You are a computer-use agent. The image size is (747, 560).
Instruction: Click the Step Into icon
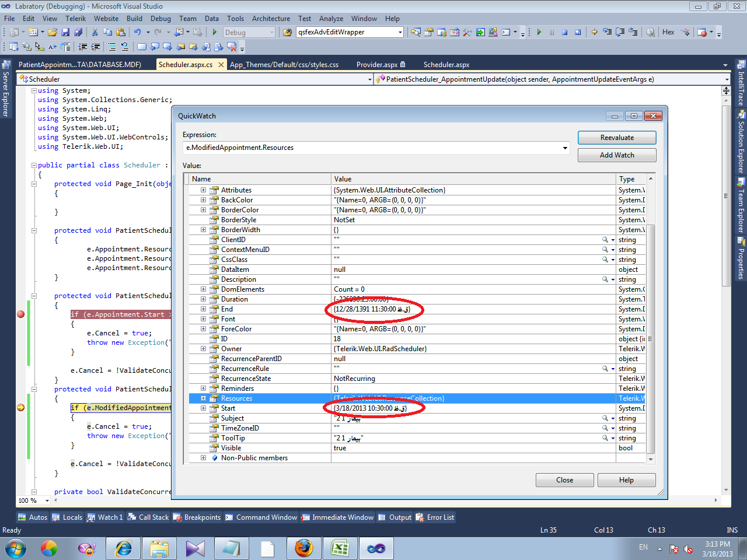click(x=608, y=32)
